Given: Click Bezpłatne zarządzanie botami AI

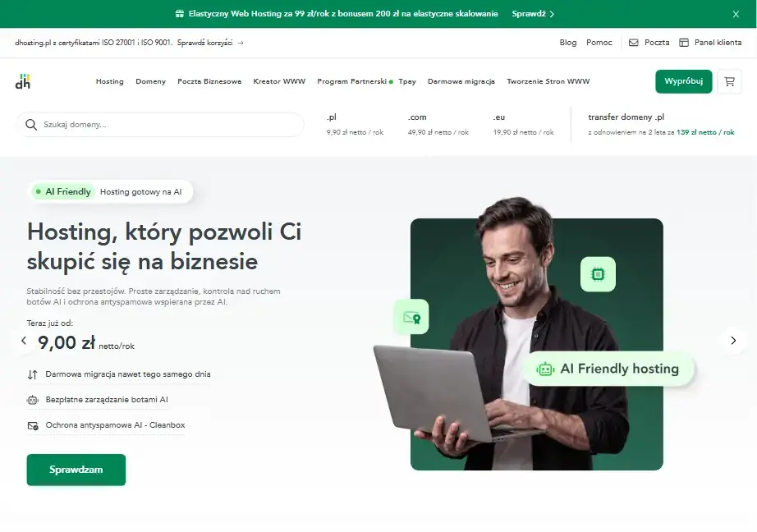Looking at the screenshot, I should (107, 400).
